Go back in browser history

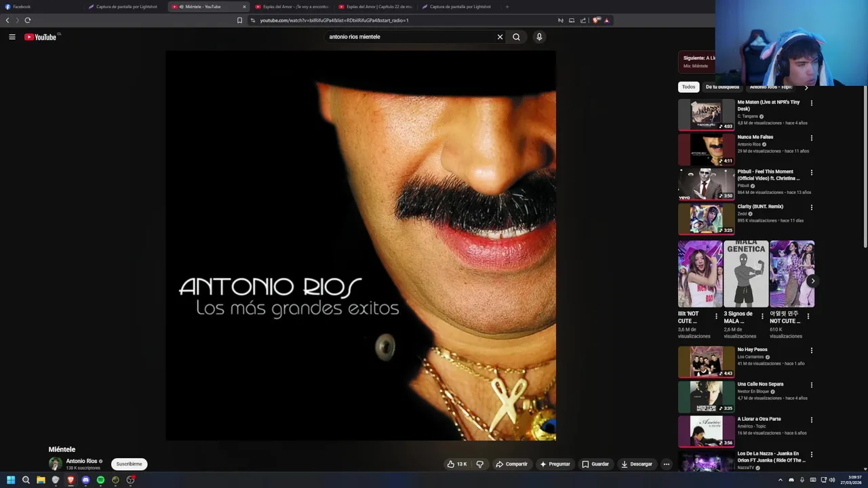[x=7, y=20]
